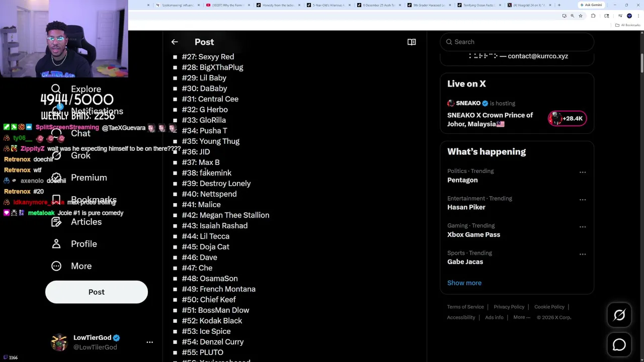Open the Articles page
This screenshot has width=644, height=362.
(x=76, y=222)
